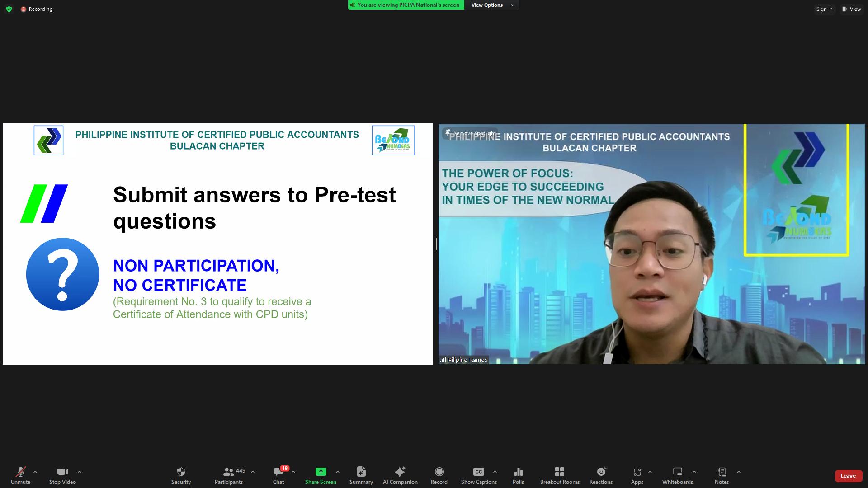
Task: Open the Chat panel
Action: [278, 476]
